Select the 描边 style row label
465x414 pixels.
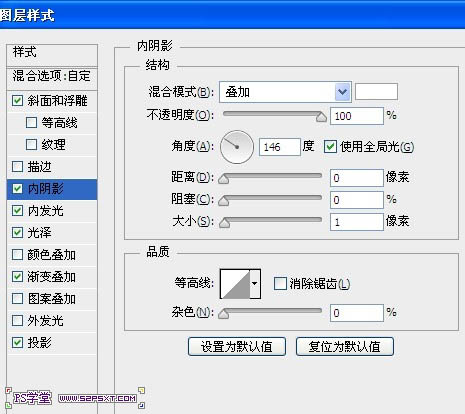point(40,167)
